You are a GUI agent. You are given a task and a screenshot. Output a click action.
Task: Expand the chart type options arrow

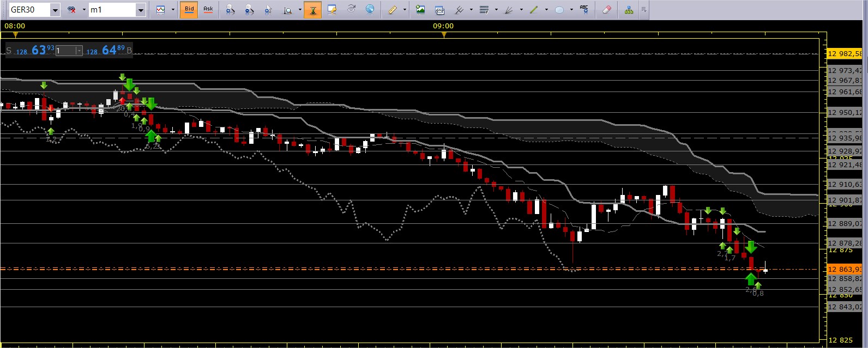click(173, 10)
